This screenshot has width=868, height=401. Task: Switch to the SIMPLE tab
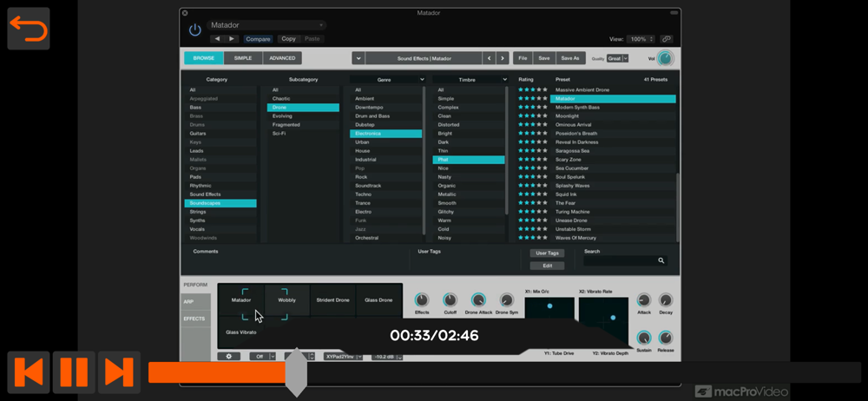click(243, 58)
